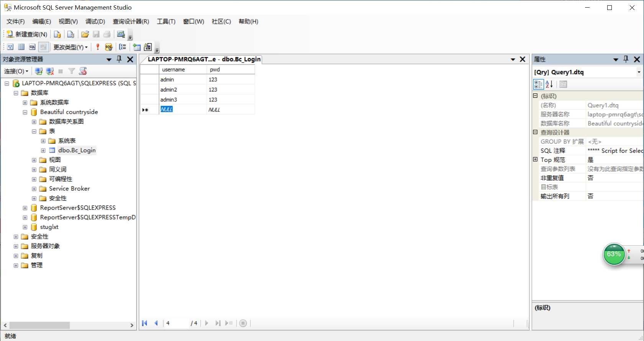
Task: Click the Add Group By icon
Action: point(123,47)
